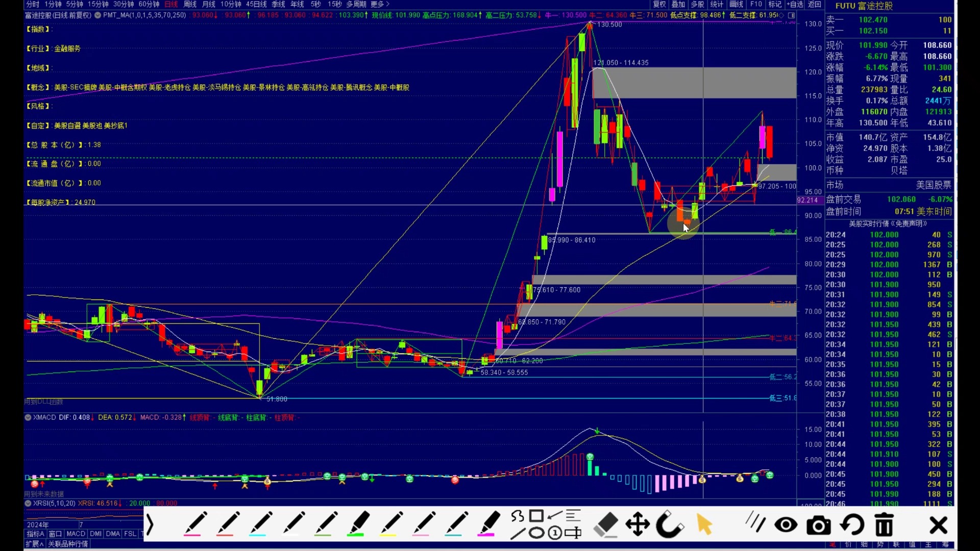The width and height of the screenshot is (980, 551).
Task: Click the 画线 draw line button
Action: pyautogui.click(x=736, y=4)
